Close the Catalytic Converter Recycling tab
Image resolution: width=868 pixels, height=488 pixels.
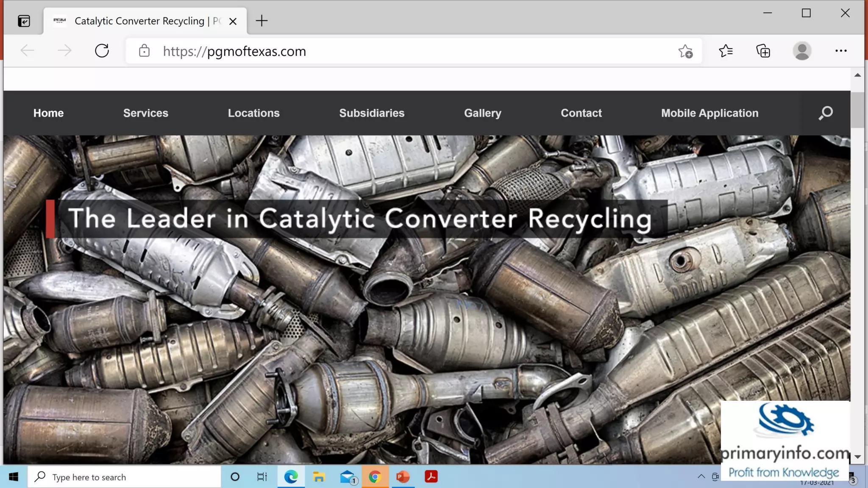233,21
